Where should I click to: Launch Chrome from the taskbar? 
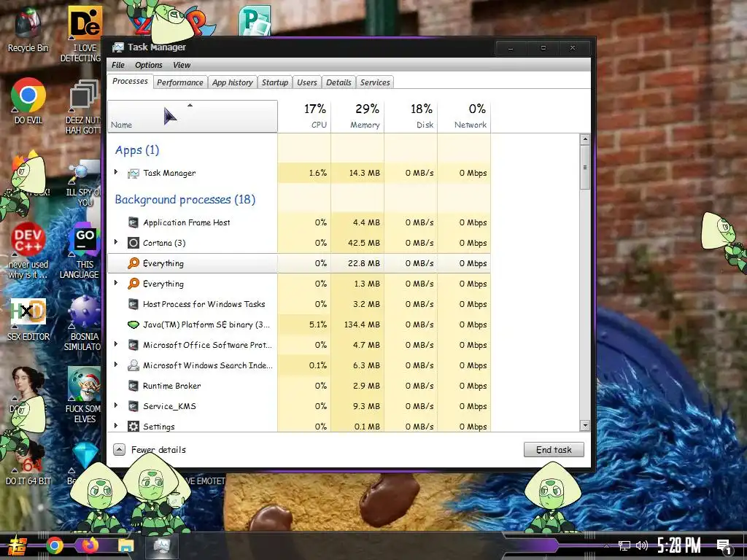pyautogui.click(x=54, y=545)
